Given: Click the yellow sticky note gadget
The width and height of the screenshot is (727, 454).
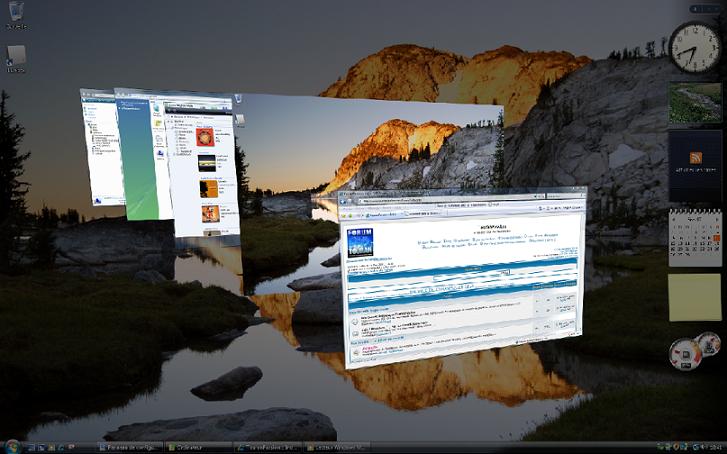Looking at the screenshot, I should pyautogui.click(x=695, y=297).
